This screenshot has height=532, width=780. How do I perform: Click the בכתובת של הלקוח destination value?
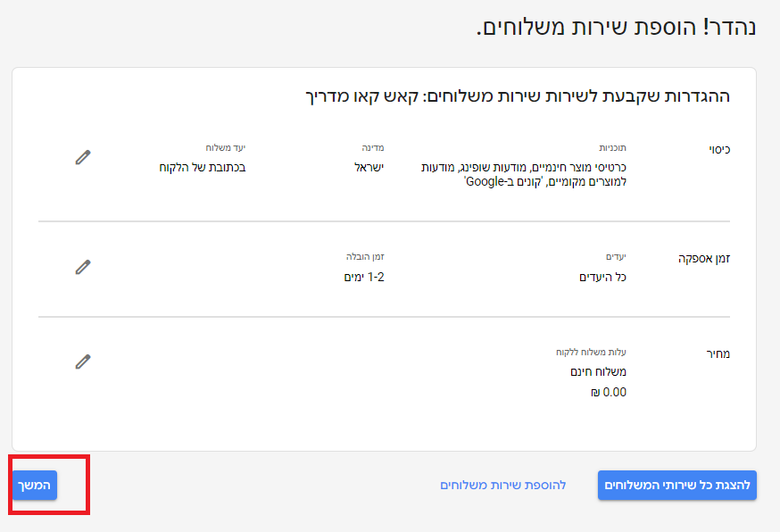pyautogui.click(x=203, y=167)
